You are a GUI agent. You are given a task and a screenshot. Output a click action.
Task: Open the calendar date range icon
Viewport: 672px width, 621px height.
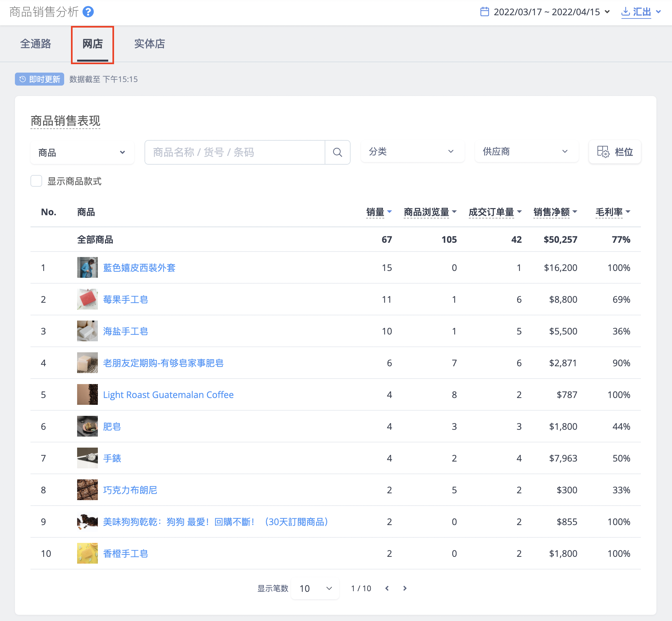(484, 12)
